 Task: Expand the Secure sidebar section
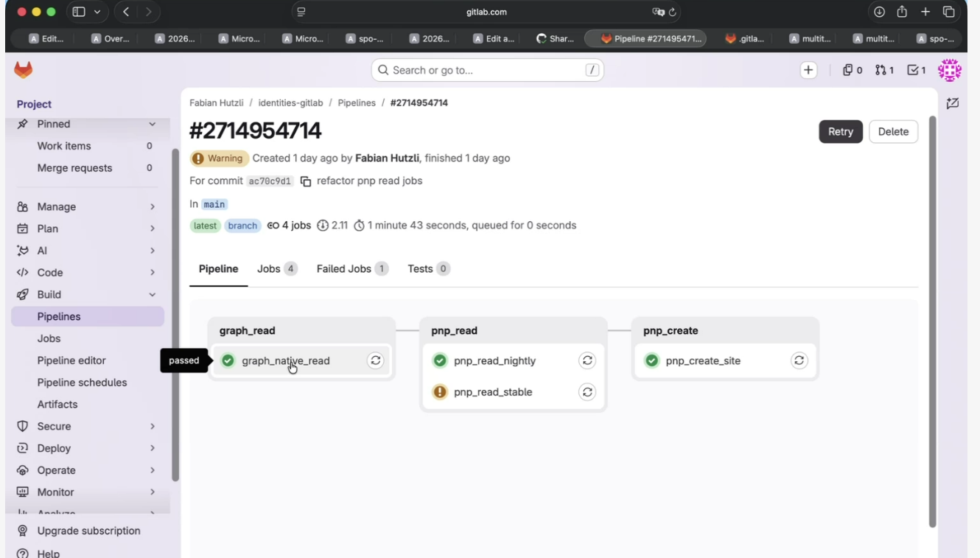point(88,426)
